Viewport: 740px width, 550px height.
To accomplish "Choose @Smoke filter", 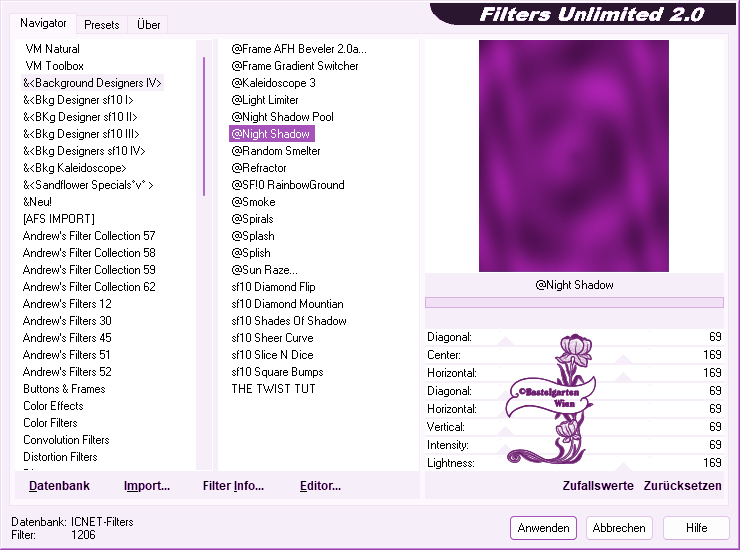I will click(x=253, y=202).
